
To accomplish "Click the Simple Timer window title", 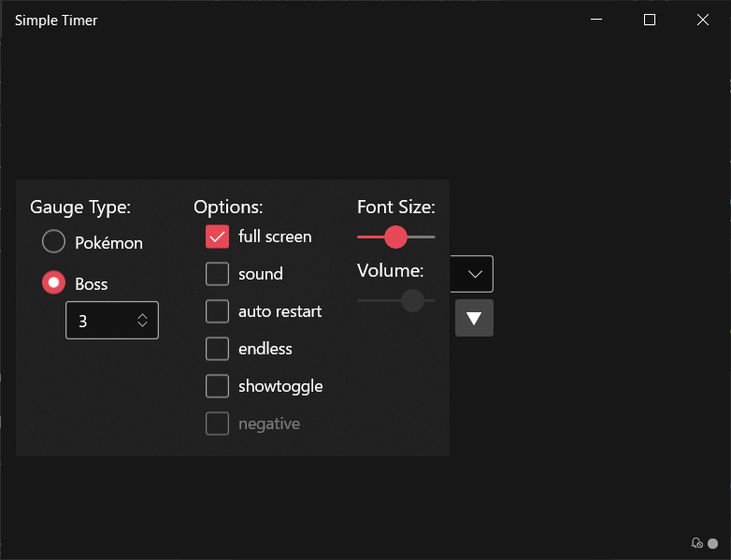I will [x=56, y=20].
